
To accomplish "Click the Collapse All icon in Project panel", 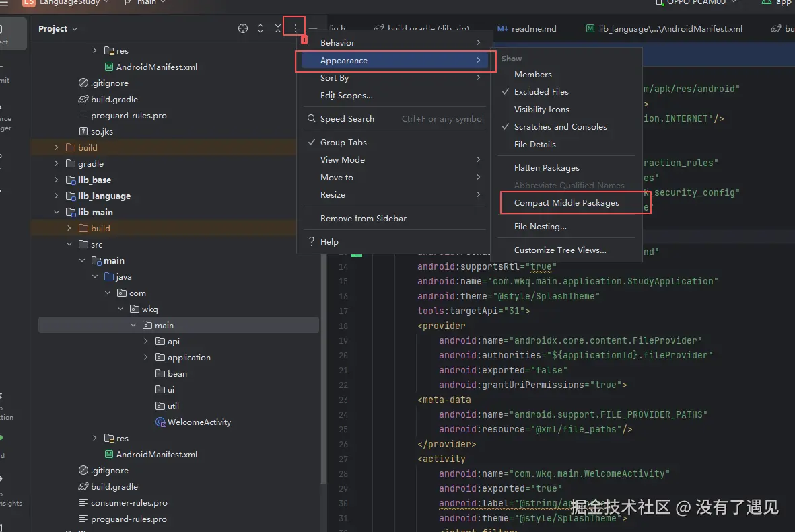I will click(x=278, y=28).
